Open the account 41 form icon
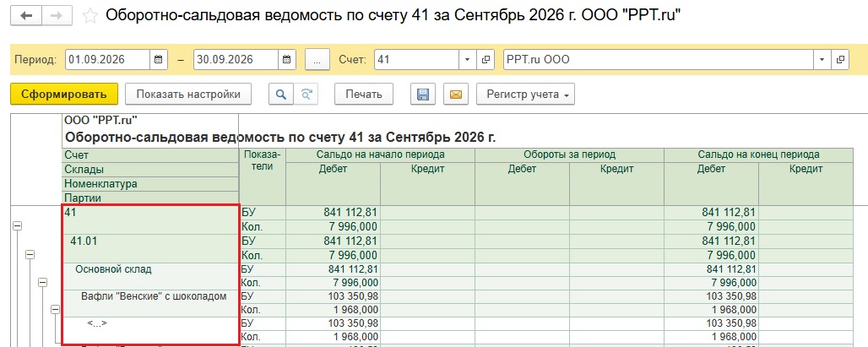 486,60
